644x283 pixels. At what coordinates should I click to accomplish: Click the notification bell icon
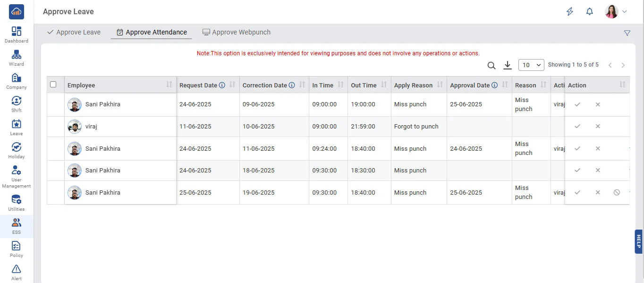(589, 12)
